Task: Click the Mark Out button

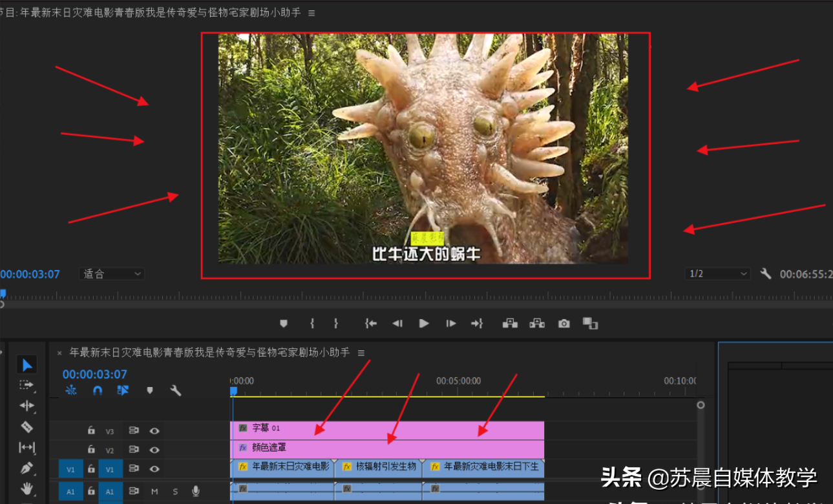Action: point(336,324)
